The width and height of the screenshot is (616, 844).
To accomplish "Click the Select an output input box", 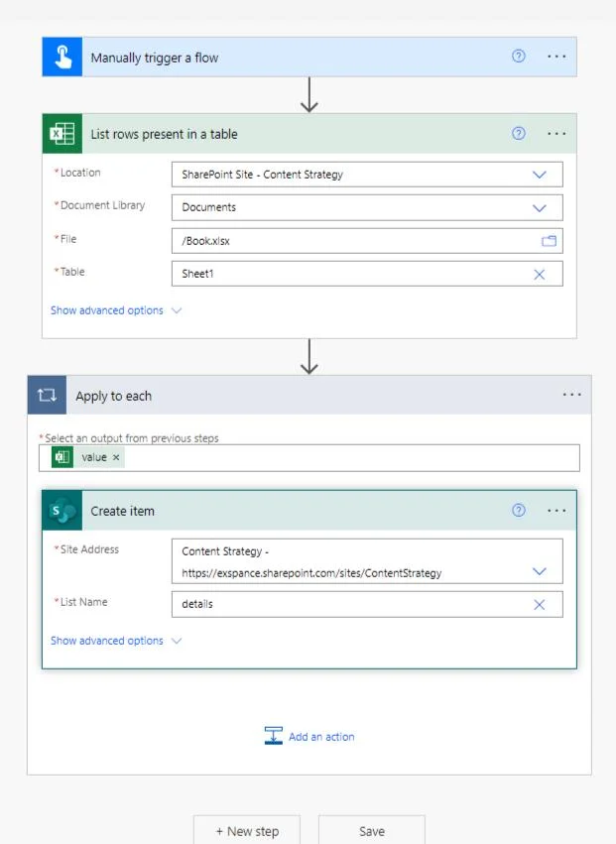I will click(x=309, y=458).
